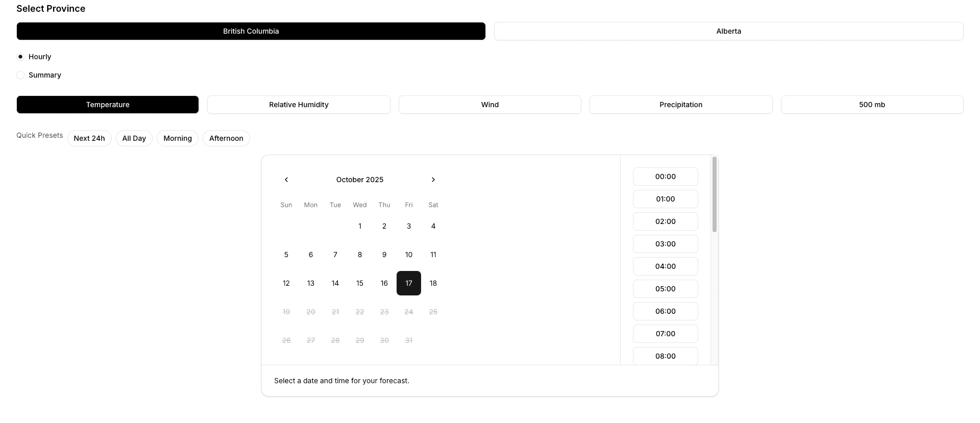This screenshot has width=980, height=423.
Task: Apply the All Day preset
Action: (134, 138)
